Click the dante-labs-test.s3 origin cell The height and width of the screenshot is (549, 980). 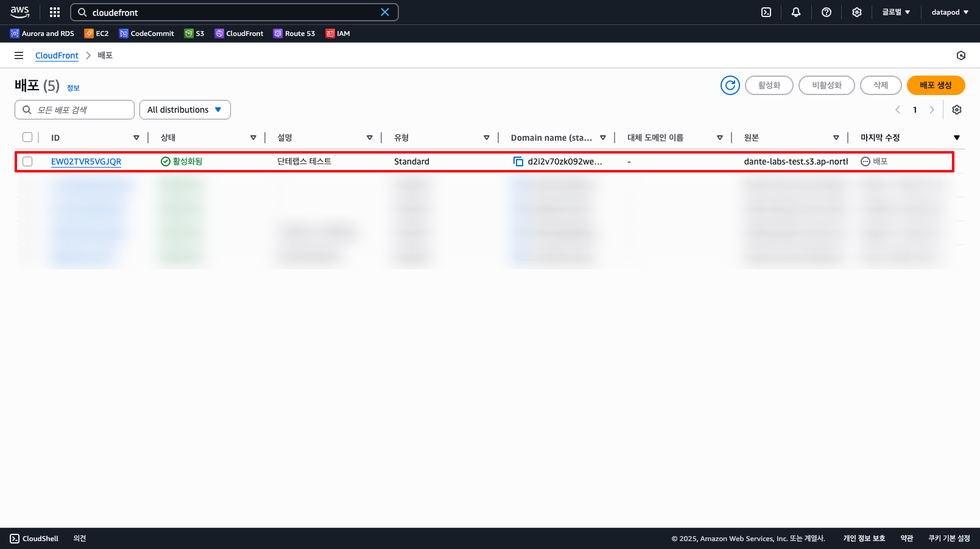click(795, 161)
